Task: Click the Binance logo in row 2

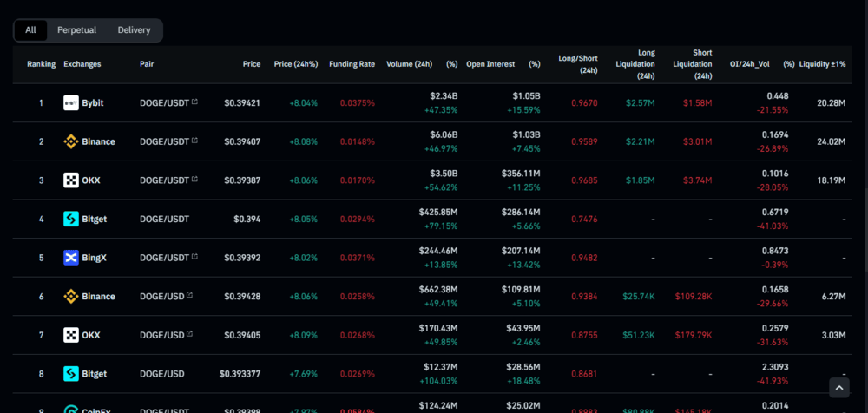Action: coord(71,141)
